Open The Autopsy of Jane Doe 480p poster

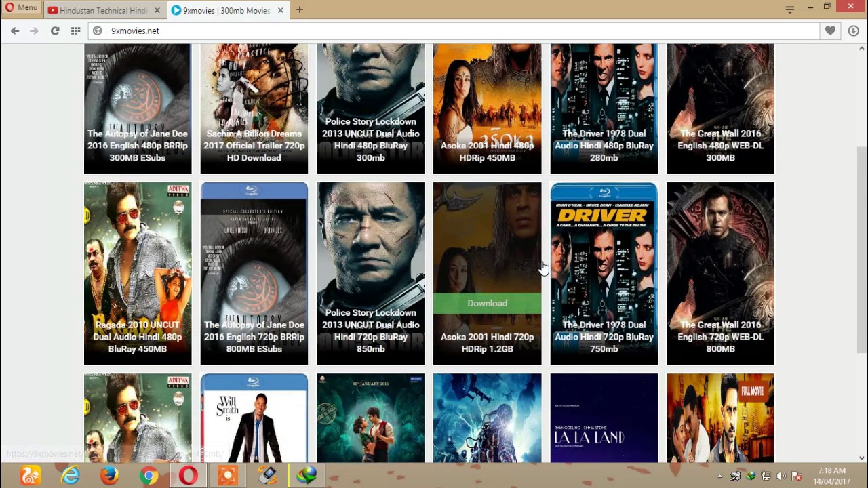[138, 108]
